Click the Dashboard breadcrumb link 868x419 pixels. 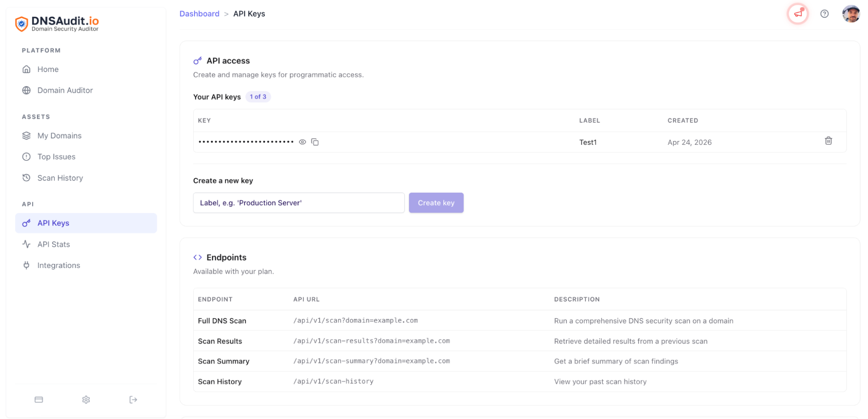[x=199, y=14]
